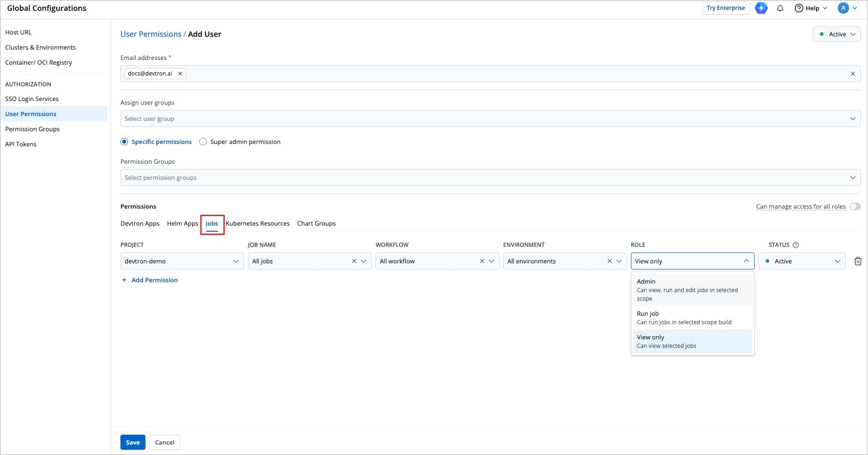Clear the All jobs selection
Image resolution: width=868 pixels, height=455 pixels.
click(354, 261)
